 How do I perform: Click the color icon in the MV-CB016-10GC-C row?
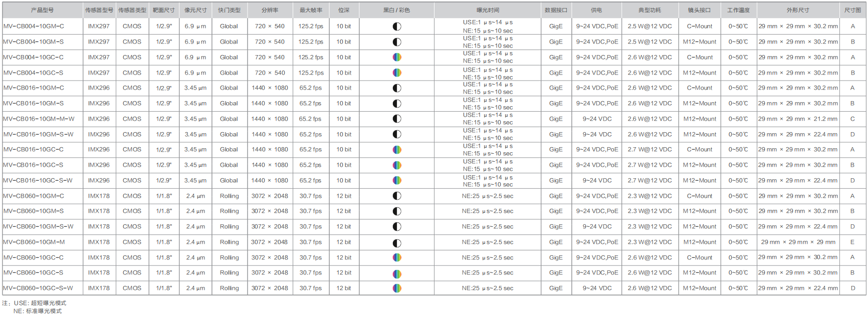coord(397,150)
